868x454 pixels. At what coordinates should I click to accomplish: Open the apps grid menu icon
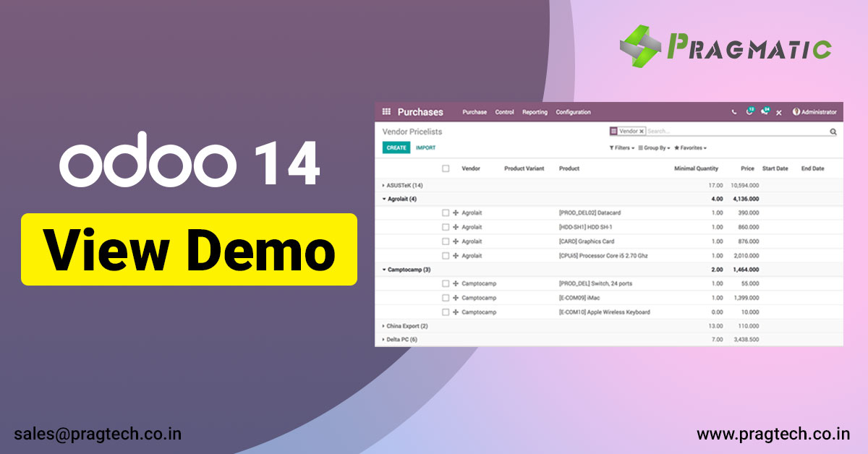pyautogui.click(x=386, y=112)
